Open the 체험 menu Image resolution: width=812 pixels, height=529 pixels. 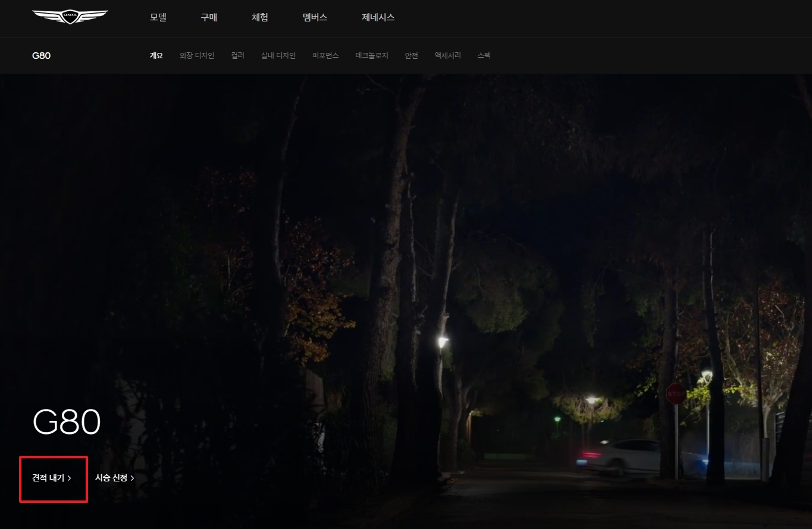[x=260, y=17]
